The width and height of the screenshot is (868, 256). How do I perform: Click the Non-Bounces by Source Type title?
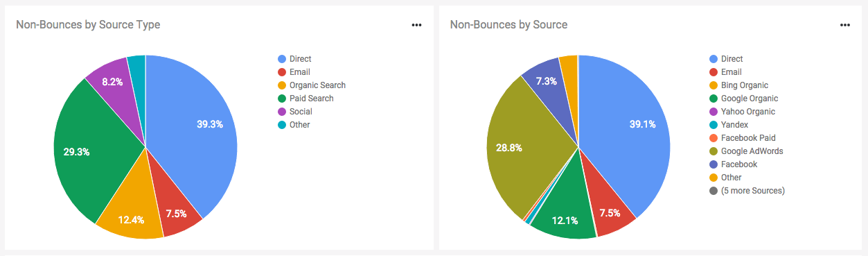(x=88, y=25)
